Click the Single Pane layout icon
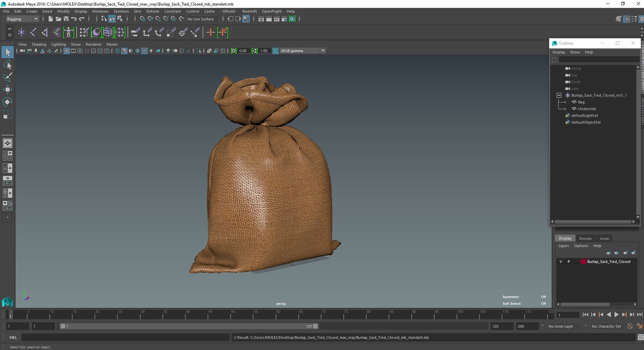This screenshot has height=350, width=644. coord(7,143)
